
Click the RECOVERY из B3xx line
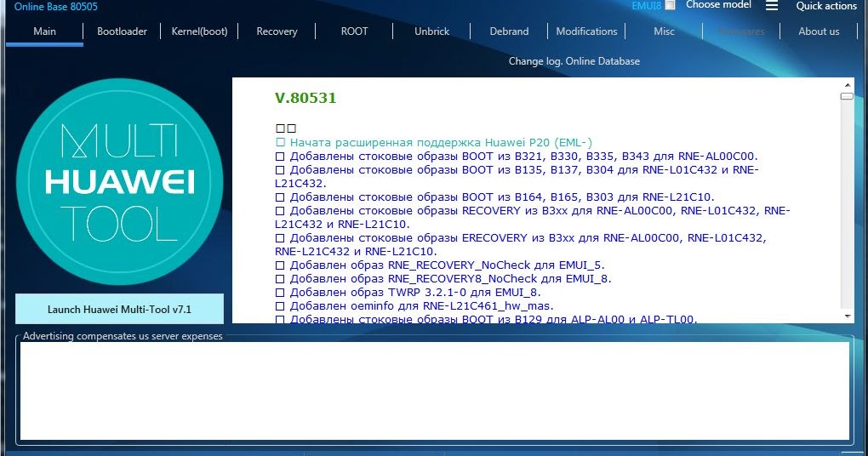[533, 218]
